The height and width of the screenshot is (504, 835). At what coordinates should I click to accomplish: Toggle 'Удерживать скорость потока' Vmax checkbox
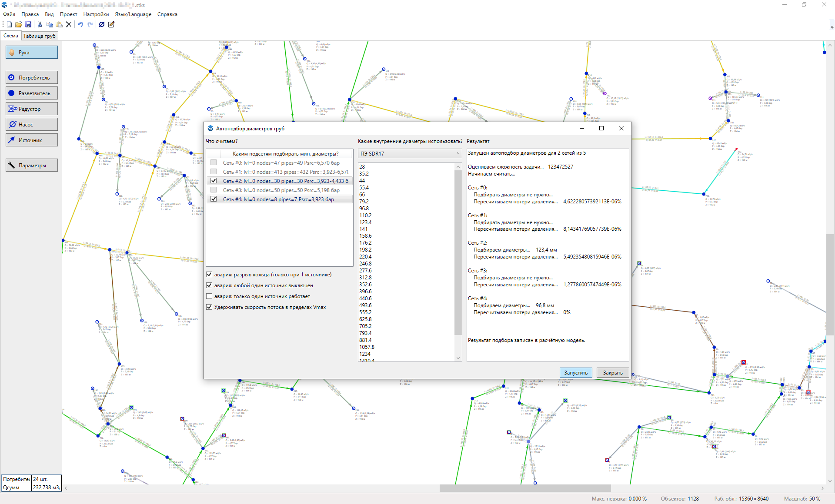[209, 307]
